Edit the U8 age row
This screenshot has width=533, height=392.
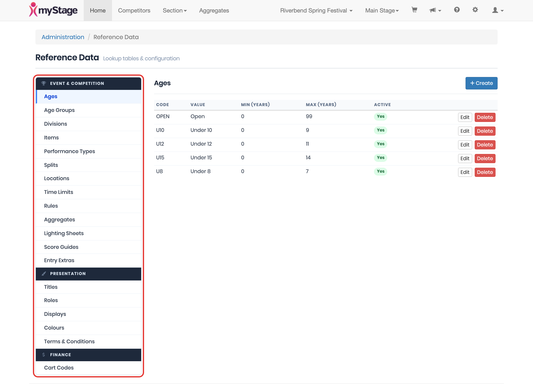point(465,172)
